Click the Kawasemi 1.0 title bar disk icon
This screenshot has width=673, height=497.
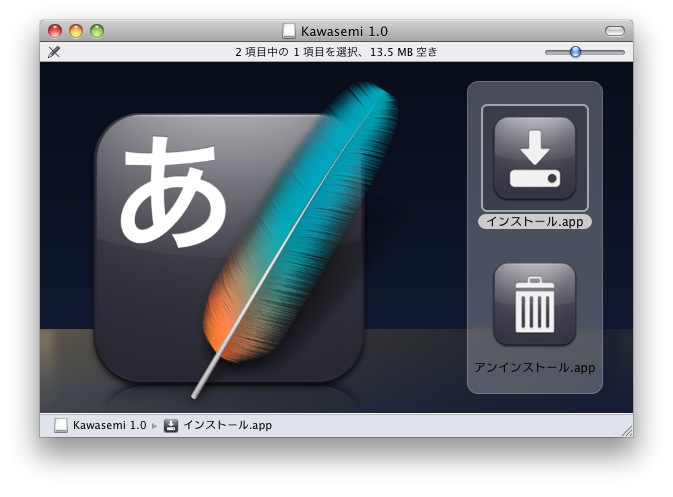(x=289, y=31)
